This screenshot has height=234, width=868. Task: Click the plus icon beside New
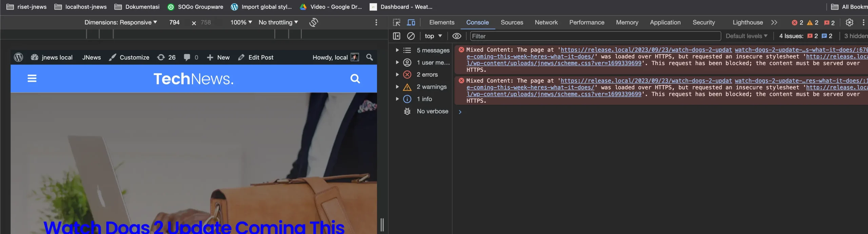click(210, 57)
